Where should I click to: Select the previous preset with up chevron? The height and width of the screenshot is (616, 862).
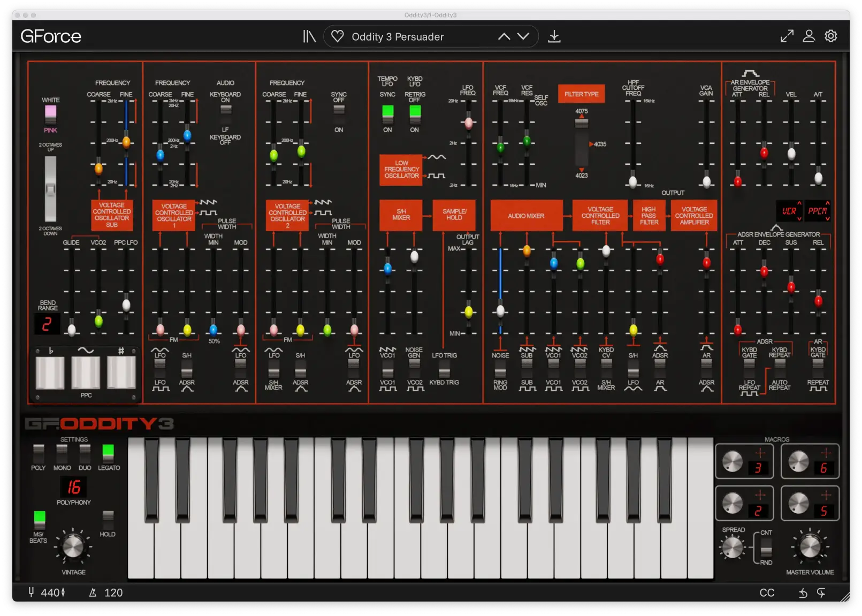pyautogui.click(x=504, y=36)
